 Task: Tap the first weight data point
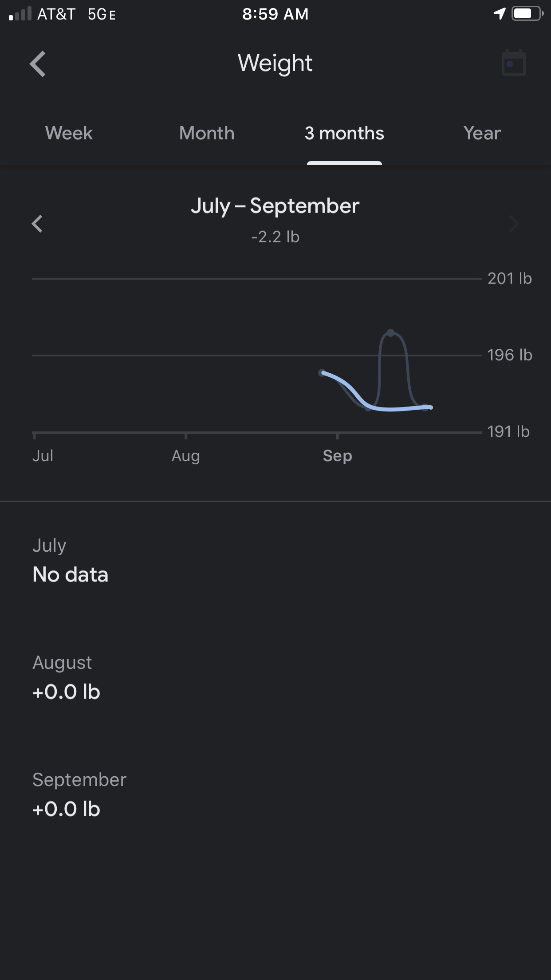pos(323,373)
